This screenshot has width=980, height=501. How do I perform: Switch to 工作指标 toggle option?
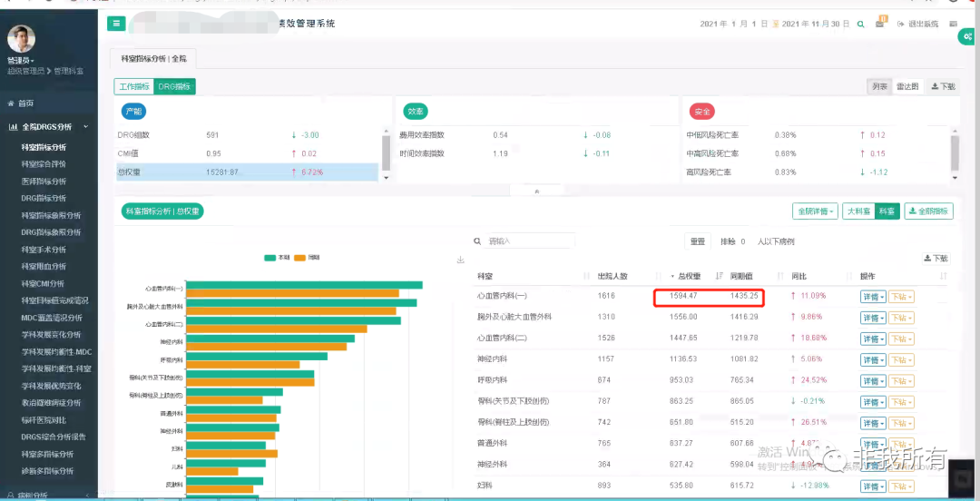coord(133,86)
